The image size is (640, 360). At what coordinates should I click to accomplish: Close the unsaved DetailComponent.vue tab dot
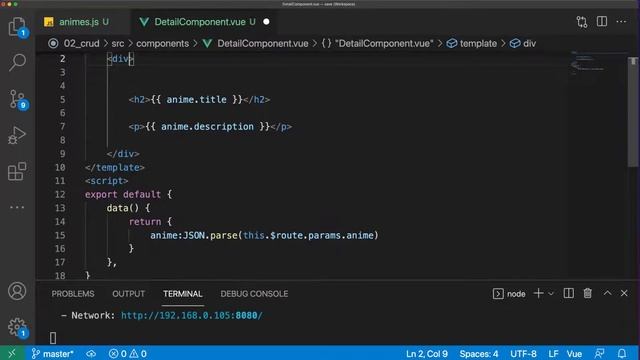pyautogui.click(x=266, y=22)
